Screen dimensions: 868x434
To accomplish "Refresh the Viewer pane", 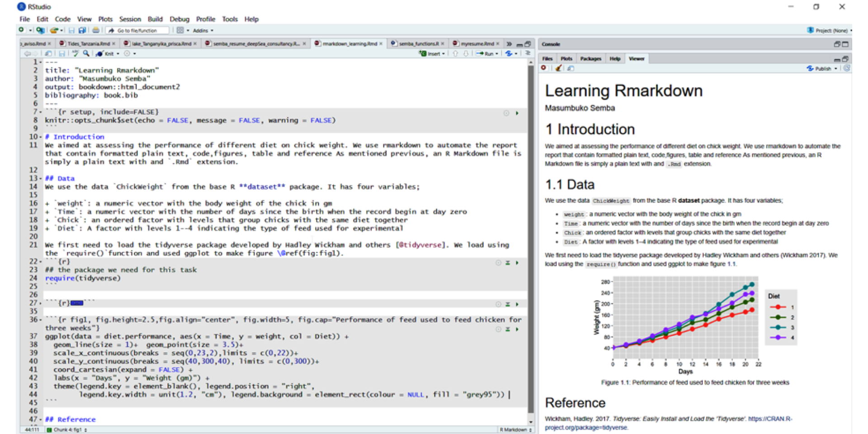I will 847,68.
